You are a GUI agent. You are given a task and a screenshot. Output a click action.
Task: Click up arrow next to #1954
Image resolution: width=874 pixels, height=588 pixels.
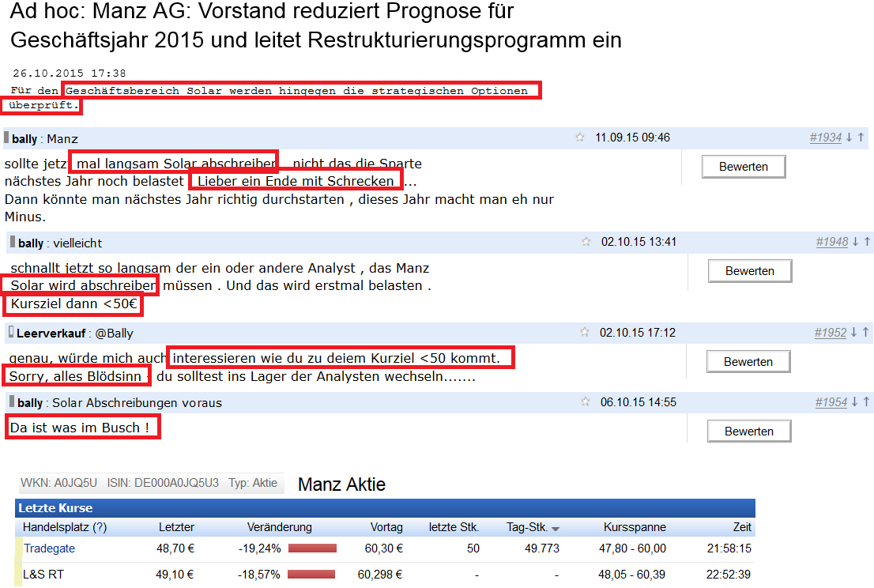point(867,401)
